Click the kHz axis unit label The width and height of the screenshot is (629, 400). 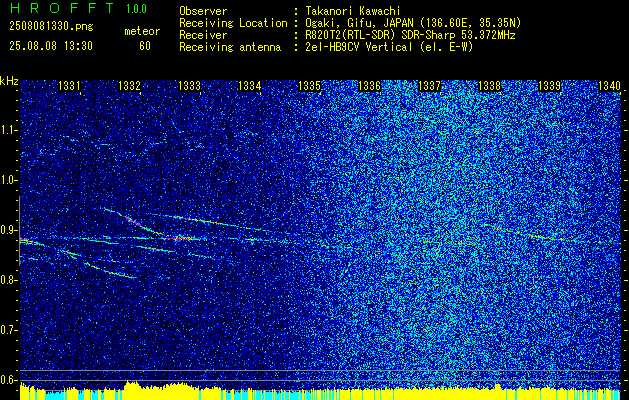click(9, 81)
